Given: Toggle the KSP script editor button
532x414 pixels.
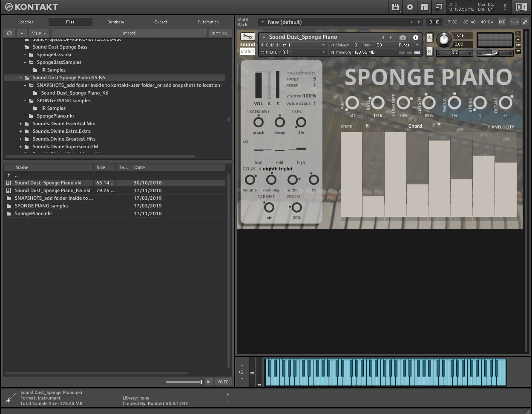Looking at the screenshot, I should pyautogui.click(x=502, y=22).
